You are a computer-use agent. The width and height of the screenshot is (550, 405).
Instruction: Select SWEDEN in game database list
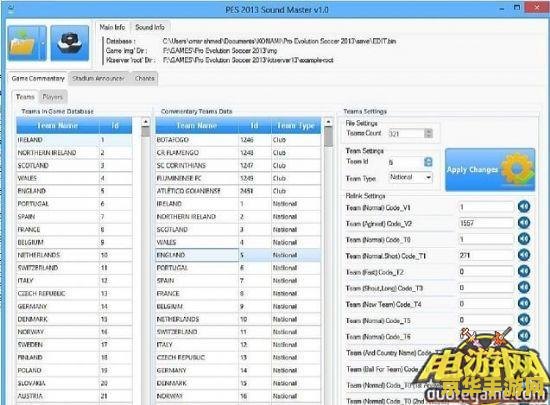(x=74, y=344)
